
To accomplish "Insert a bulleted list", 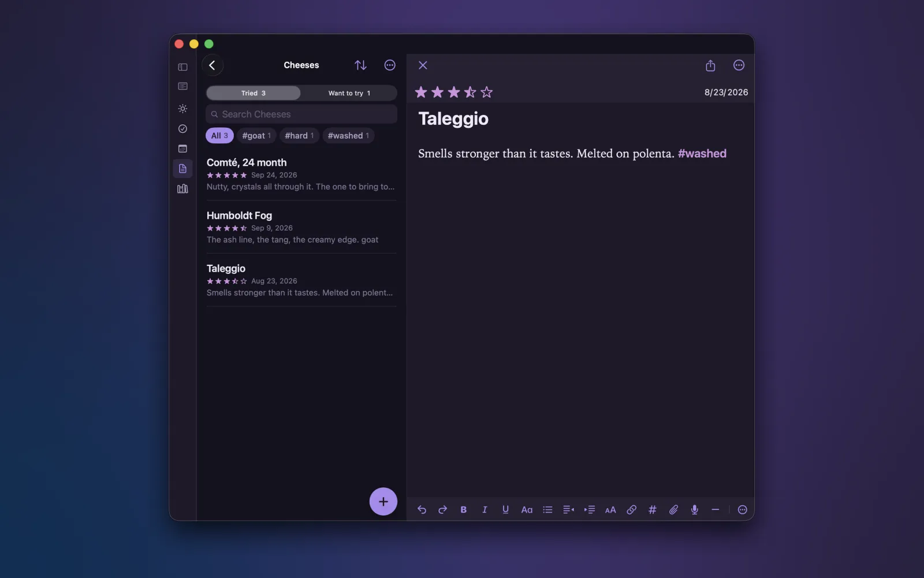I will (547, 510).
